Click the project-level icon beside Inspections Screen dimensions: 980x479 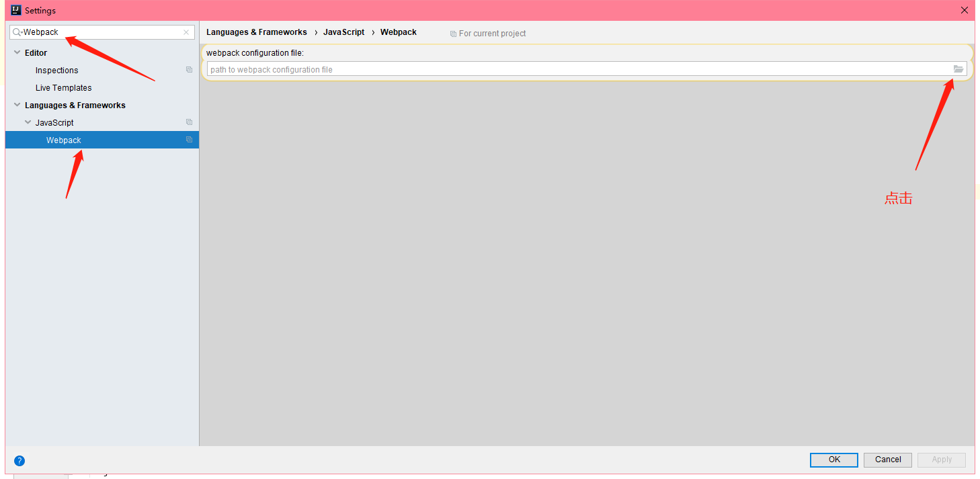[x=189, y=70]
